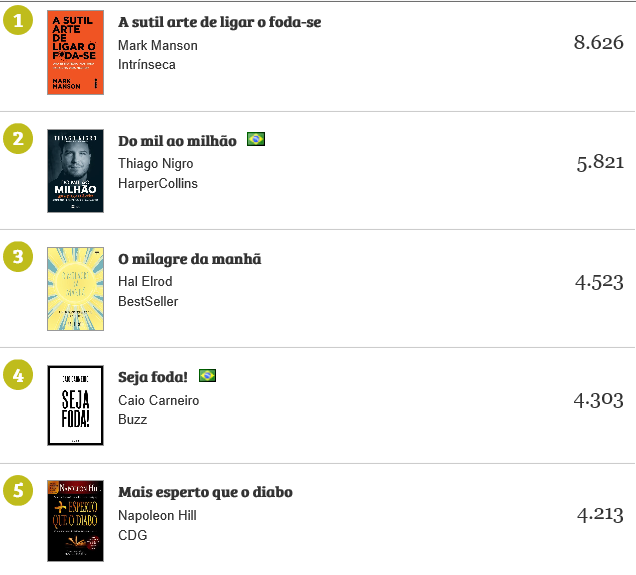
Task: Click the O milagre da manhã title
Action: pos(189,259)
